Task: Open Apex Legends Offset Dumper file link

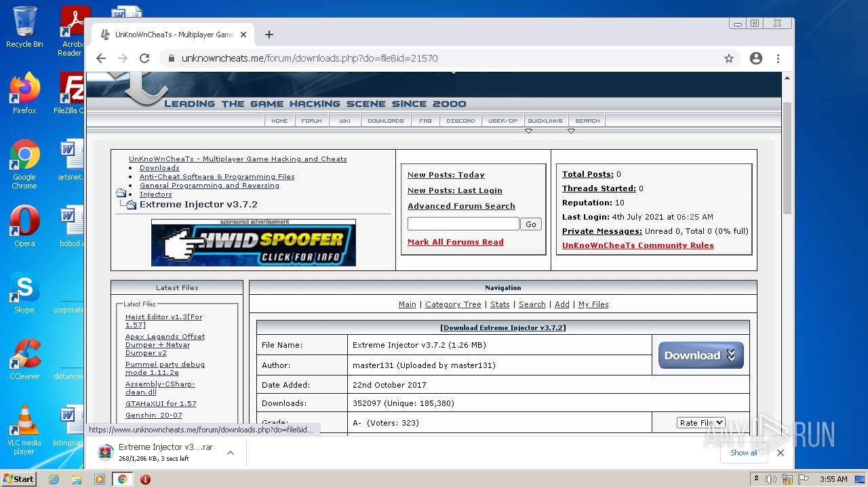Action: pos(165,344)
